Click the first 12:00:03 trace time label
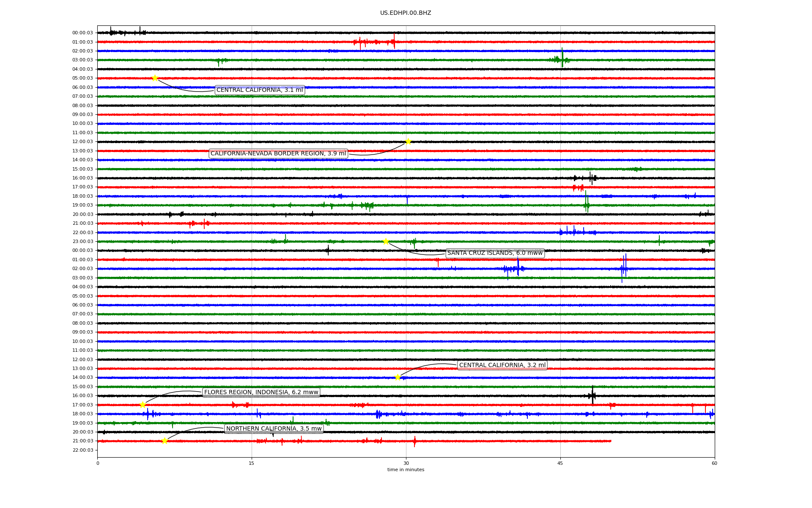The width and height of the screenshot is (812, 508). (x=82, y=142)
